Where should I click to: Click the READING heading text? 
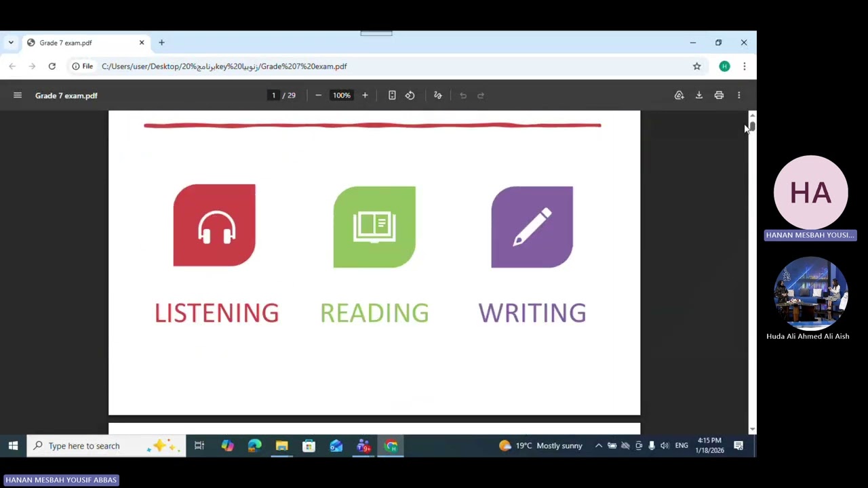[x=374, y=313]
